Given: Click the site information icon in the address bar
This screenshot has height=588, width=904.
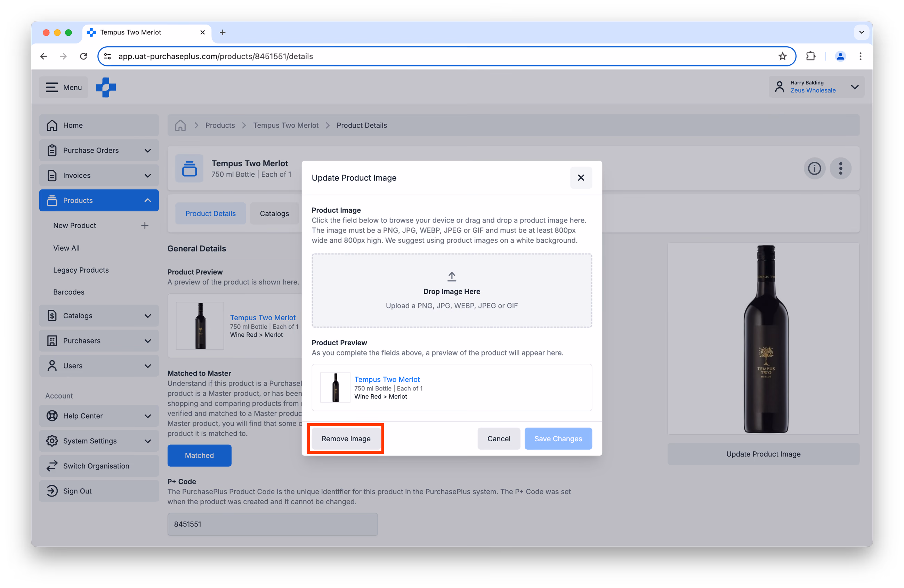Looking at the screenshot, I should pyautogui.click(x=108, y=56).
